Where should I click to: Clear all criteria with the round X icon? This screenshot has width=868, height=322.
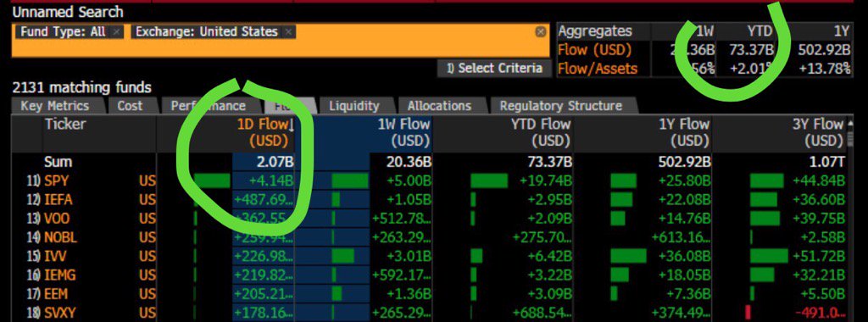point(541,32)
